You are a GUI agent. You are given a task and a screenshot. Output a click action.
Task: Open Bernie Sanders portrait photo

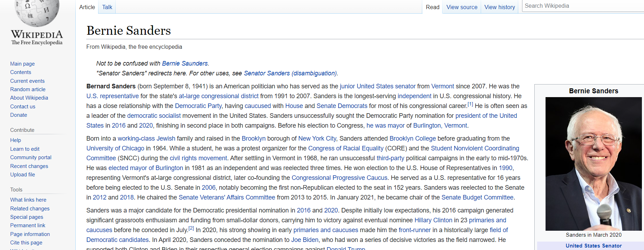pyautogui.click(x=594, y=164)
